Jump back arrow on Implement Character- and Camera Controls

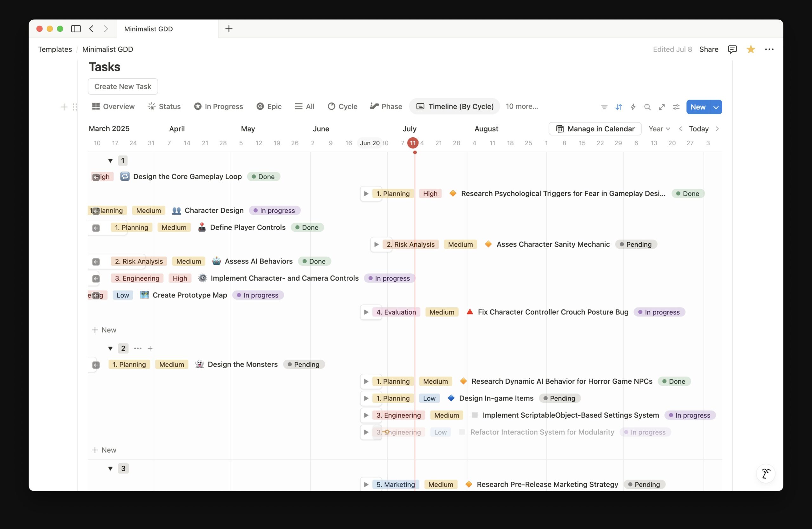pos(96,279)
